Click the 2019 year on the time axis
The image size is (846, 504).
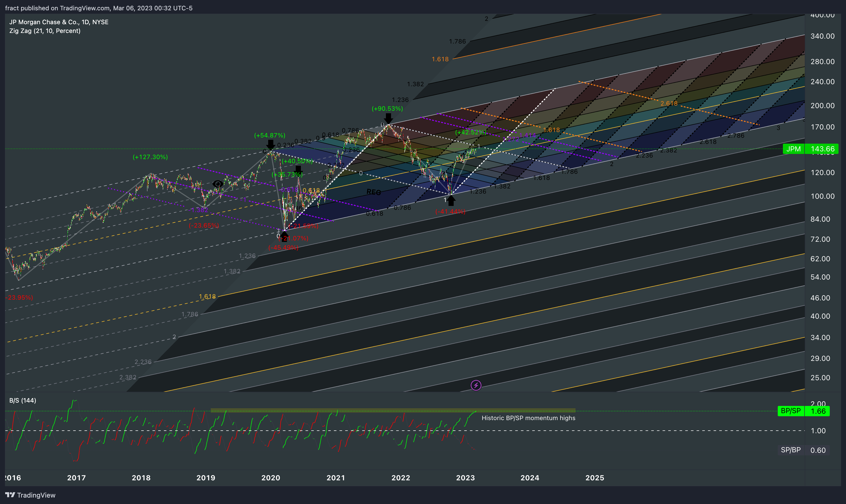(206, 478)
